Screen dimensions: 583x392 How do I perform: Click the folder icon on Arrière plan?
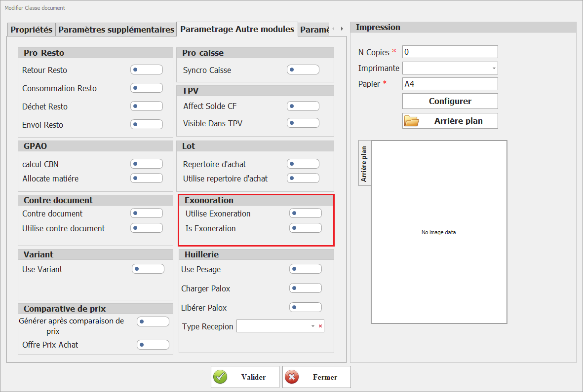[411, 121]
